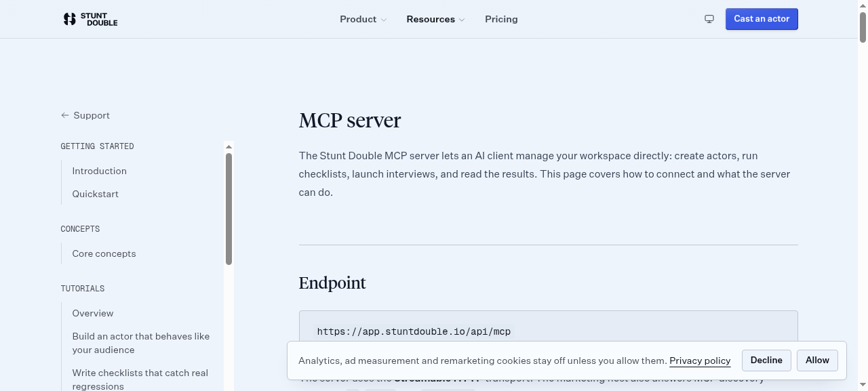This screenshot has width=868, height=391.
Task: Click the TUTORIALS section label
Action: click(83, 289)
